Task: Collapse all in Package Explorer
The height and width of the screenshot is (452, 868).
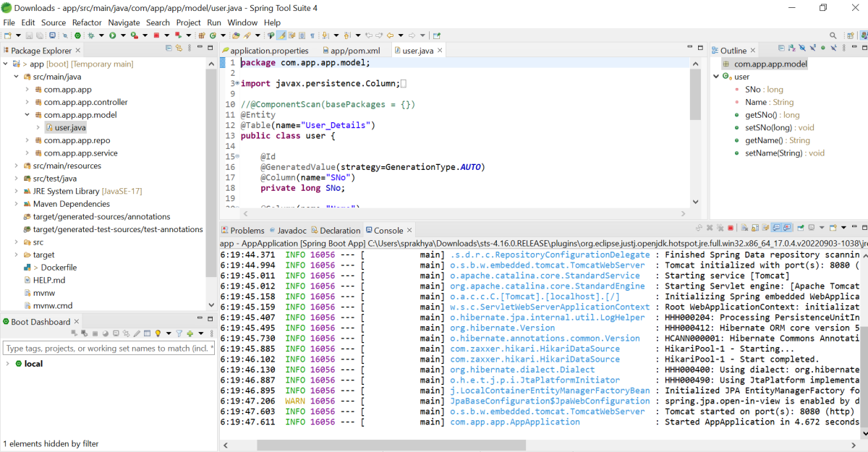Action: tap(169, 48)
